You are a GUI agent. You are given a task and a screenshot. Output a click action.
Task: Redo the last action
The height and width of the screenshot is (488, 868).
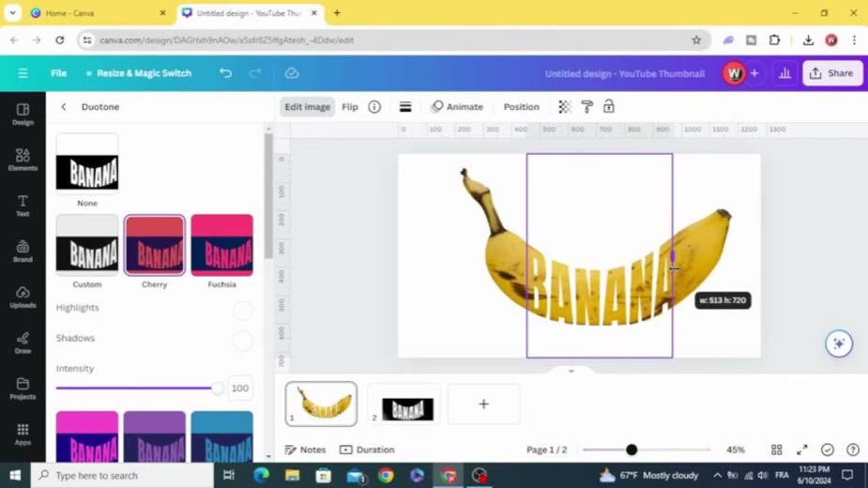point(254,73)
